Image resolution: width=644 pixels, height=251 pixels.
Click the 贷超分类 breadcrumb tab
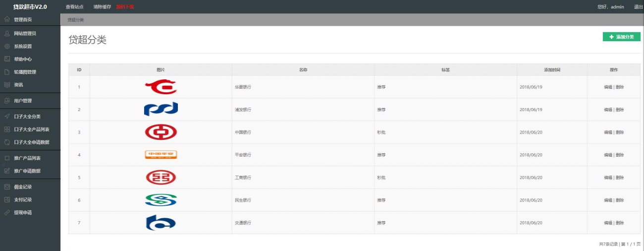(76, 20)
